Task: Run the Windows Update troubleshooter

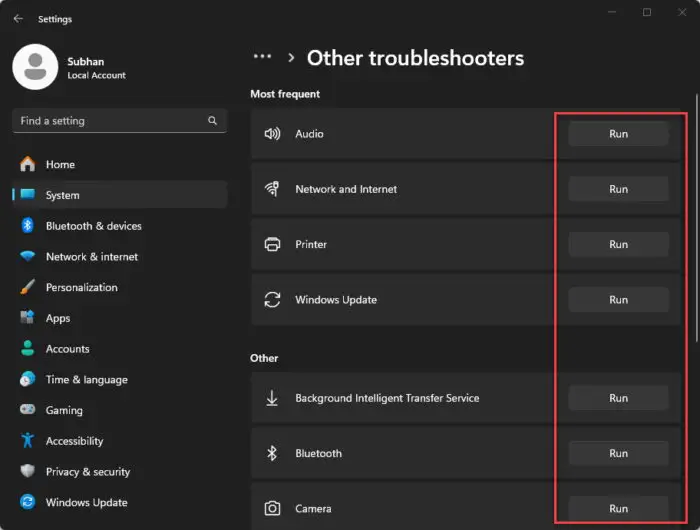Action: pos(618,300)
